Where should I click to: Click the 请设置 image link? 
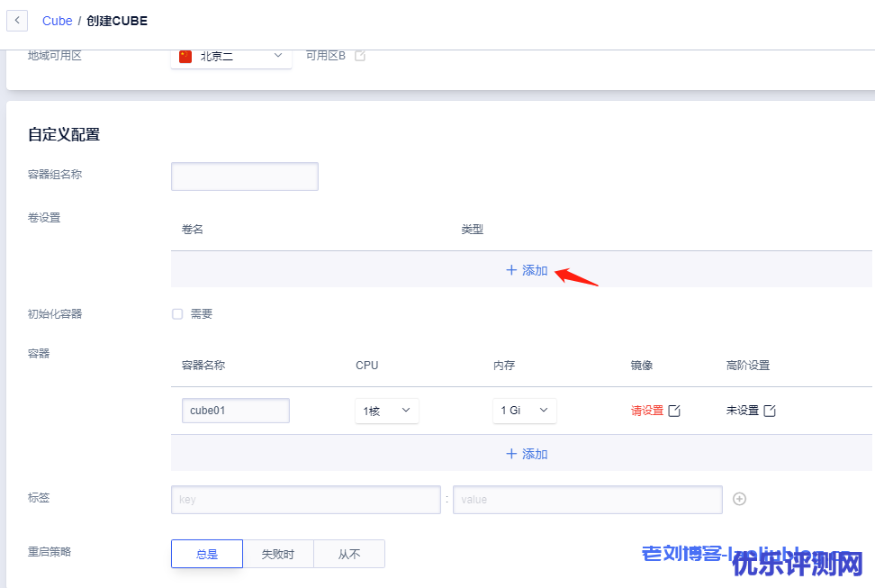(x=646, y=411)
